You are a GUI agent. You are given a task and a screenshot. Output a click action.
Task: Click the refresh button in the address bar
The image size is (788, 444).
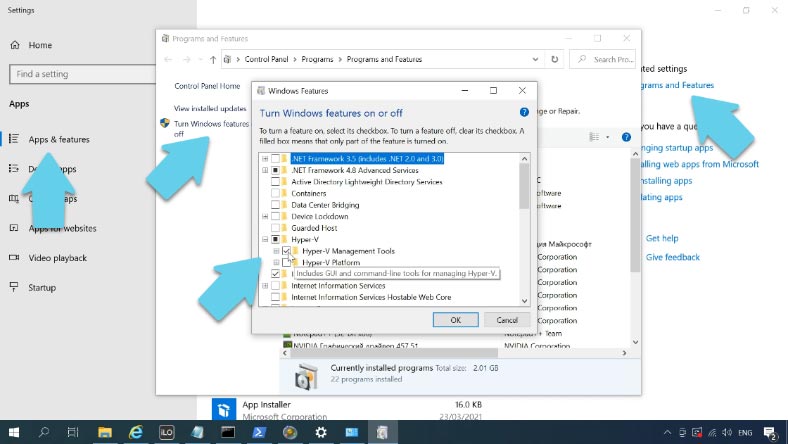click(554, 59)
